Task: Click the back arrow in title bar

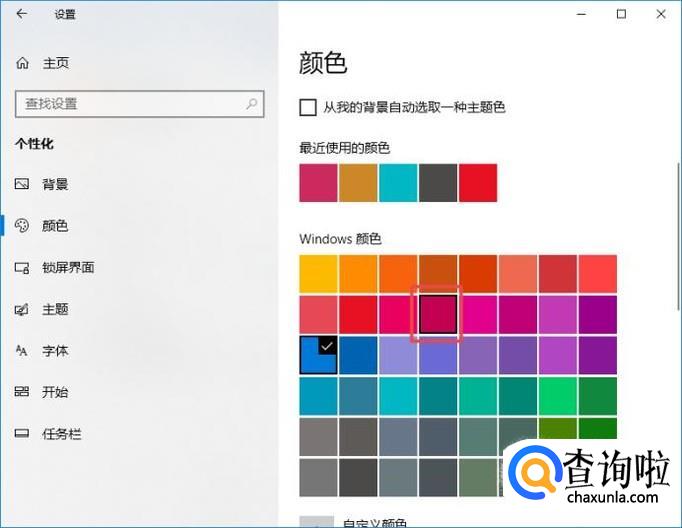Action: point(22,14)
